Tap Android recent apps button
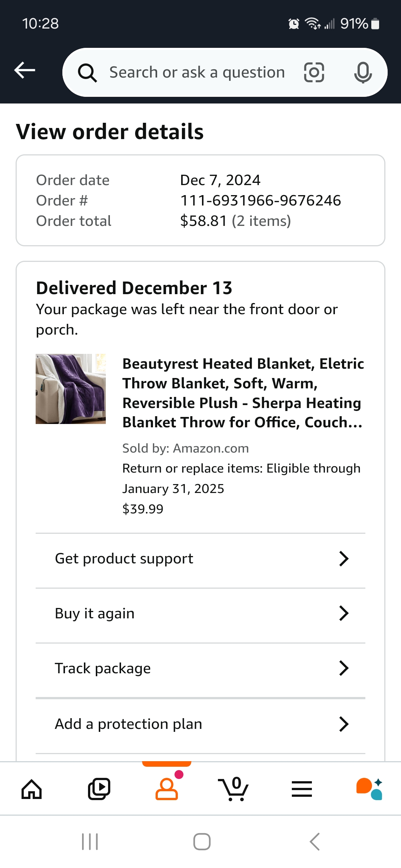This screenshot has width=401, height=868. pos(90,841)
